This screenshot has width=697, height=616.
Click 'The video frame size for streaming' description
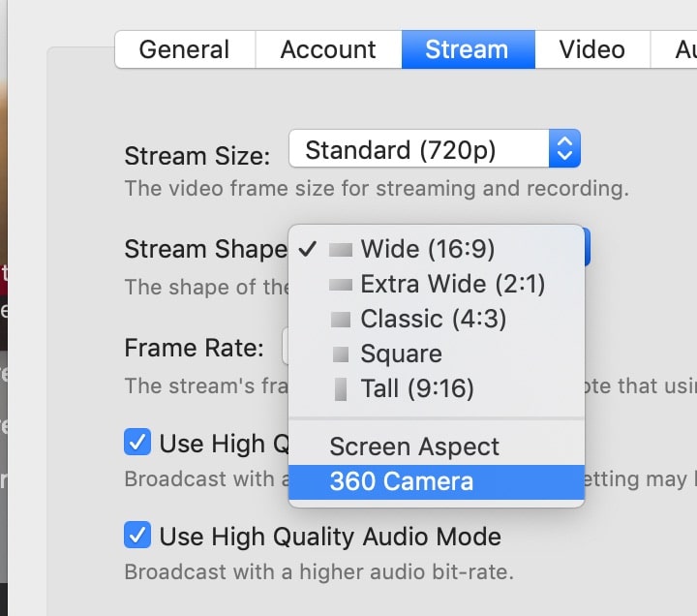tap(377, 189)
